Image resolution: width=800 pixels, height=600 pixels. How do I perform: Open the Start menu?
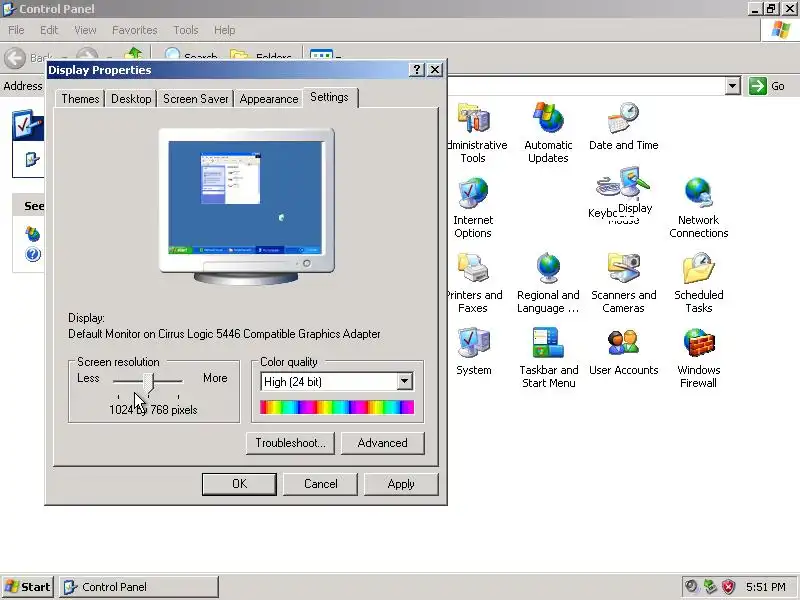pos(28,587)
